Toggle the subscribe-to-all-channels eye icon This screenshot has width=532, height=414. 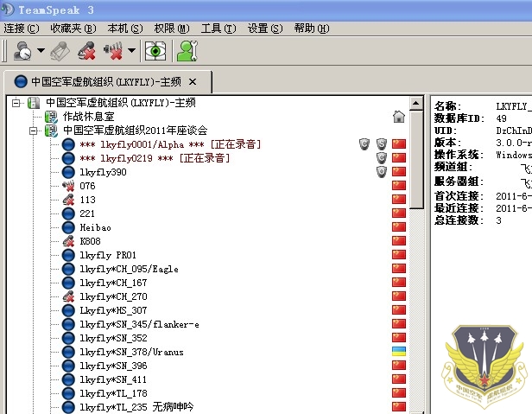coord(155,51)
